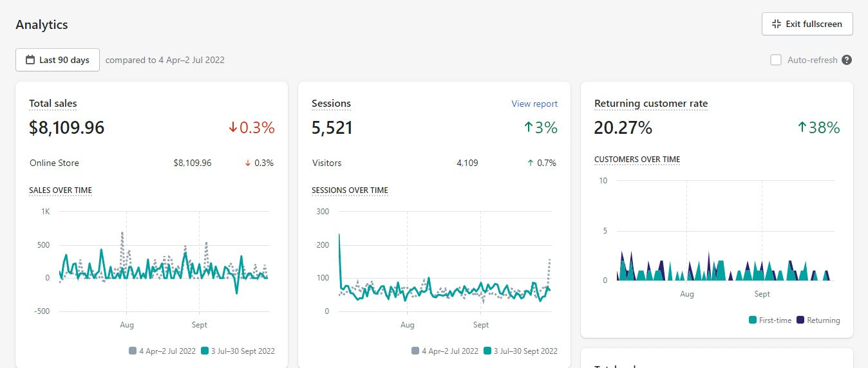
Task: Click the Sessions card title
Action: click(x=331, y=104)
